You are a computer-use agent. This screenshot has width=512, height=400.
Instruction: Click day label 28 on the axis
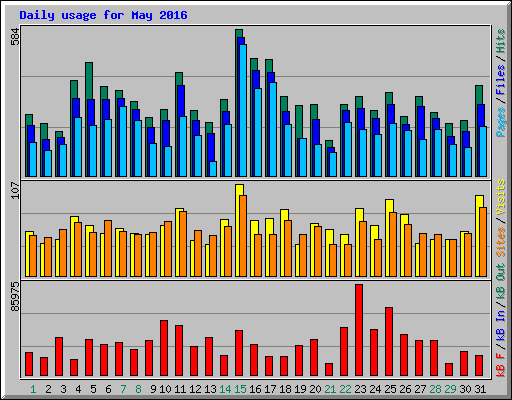[435, 389]
